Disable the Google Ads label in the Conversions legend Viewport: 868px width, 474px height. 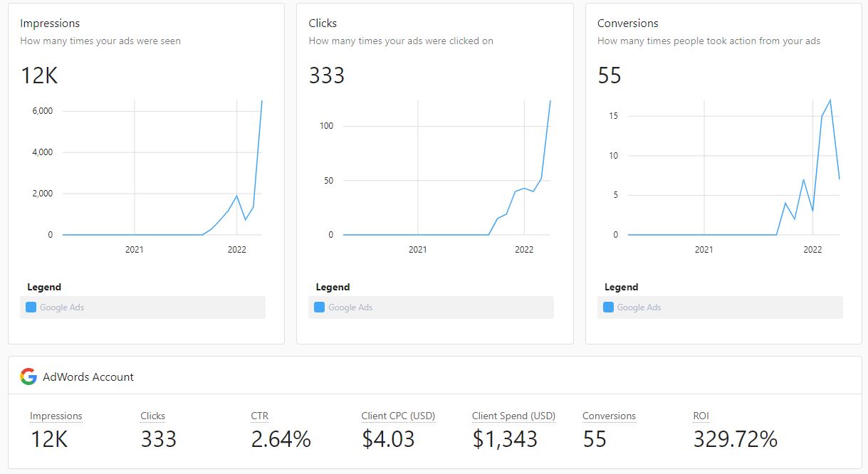click(x=639, y=307)
